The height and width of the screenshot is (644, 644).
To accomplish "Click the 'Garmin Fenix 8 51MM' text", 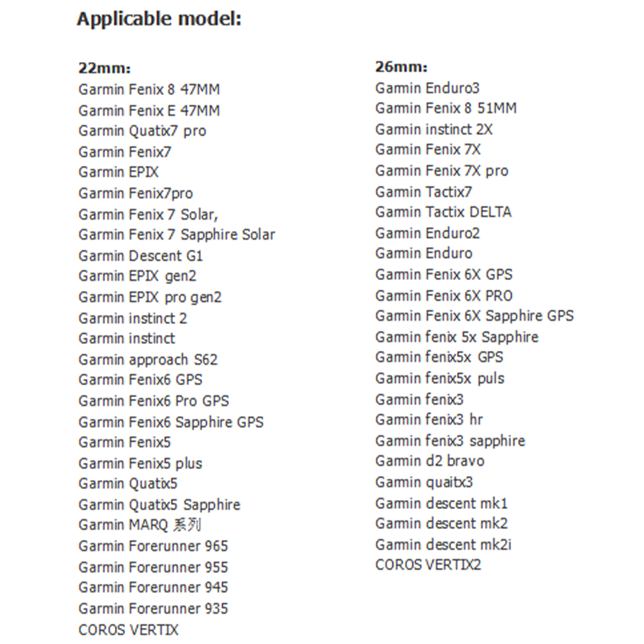I will tap(445, 108).
